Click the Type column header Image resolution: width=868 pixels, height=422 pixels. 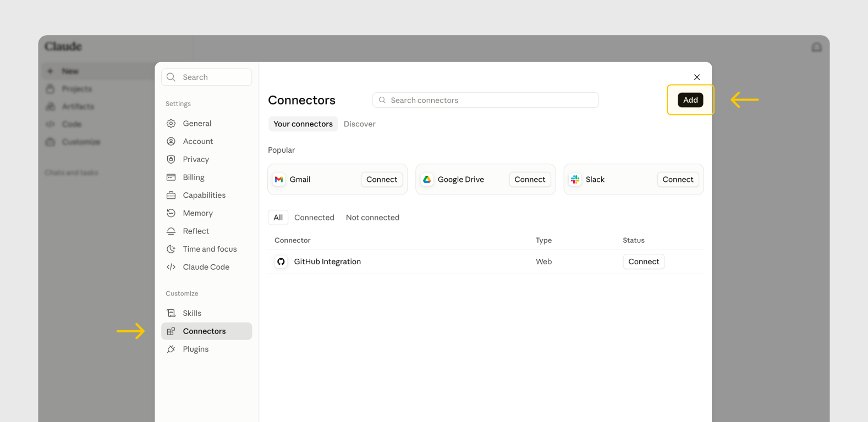[544, 240]
